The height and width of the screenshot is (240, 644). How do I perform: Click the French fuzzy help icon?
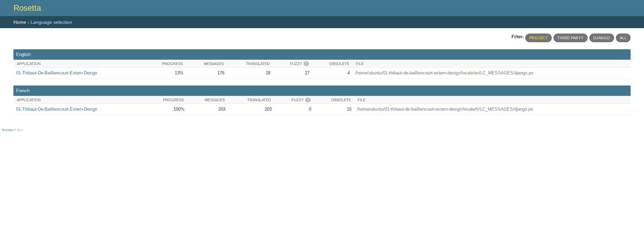[308, 100]
